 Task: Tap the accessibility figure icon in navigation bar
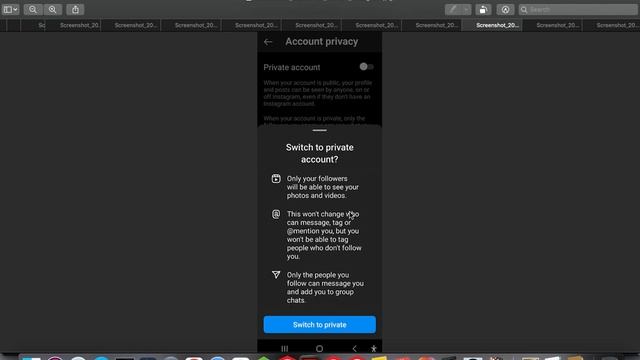point(373,349)
